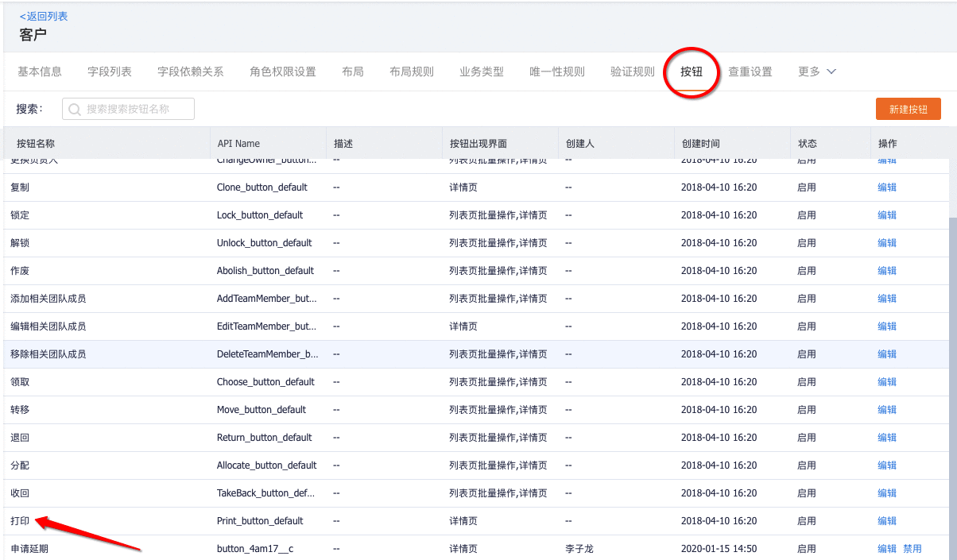Screen dimensions: 957x560
Task: Click the 状态 column header
Action: coord(808,144)
